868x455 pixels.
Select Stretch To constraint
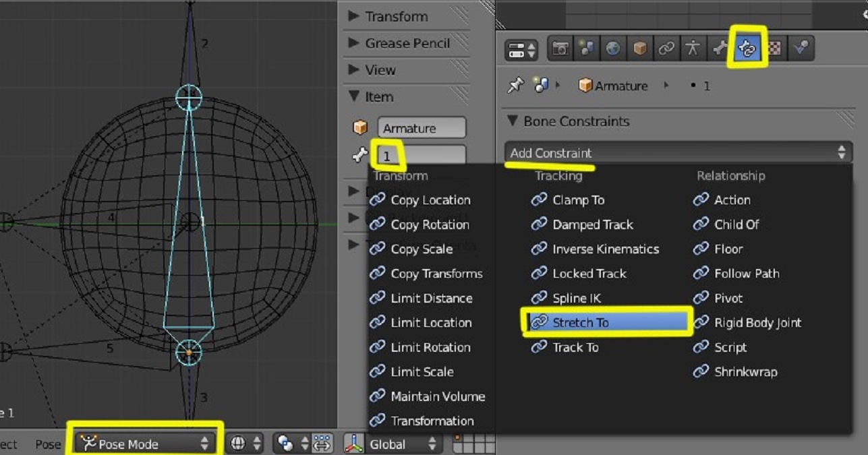click(608, 322)
